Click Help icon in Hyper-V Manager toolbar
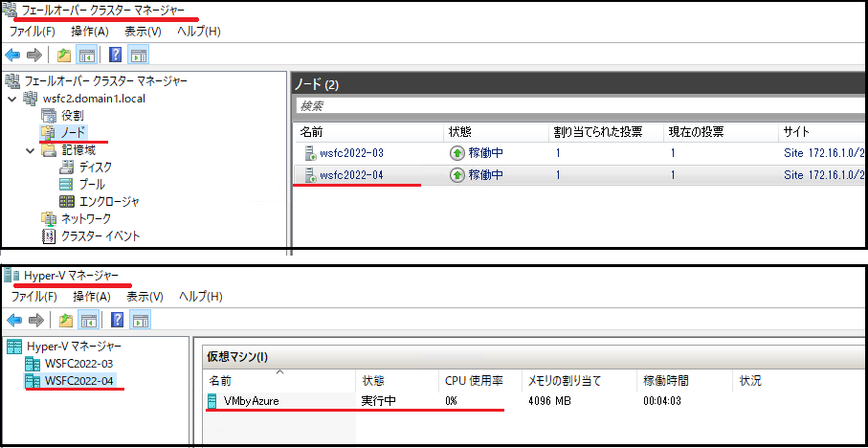This screenshot has height=448, width=868. [118, 320]
